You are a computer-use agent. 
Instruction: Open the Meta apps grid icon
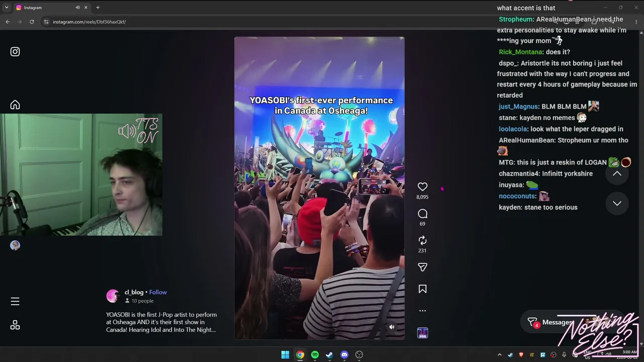[x=15, y=325]
